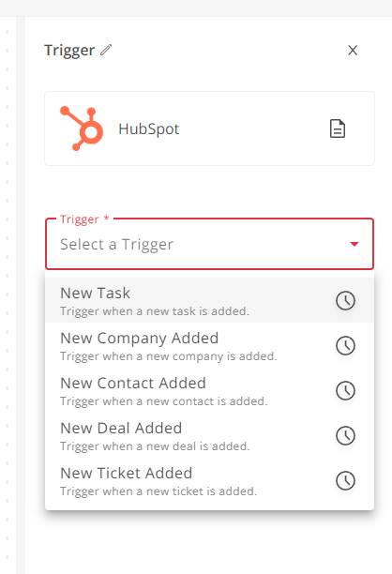Select the New Contact Added option

(x=209, y=390)
